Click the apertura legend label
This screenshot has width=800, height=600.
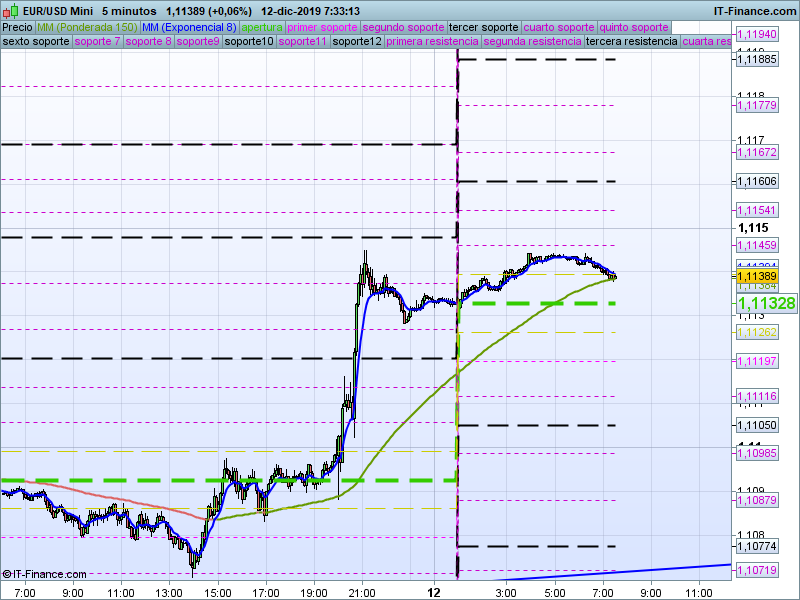[262, 27]
